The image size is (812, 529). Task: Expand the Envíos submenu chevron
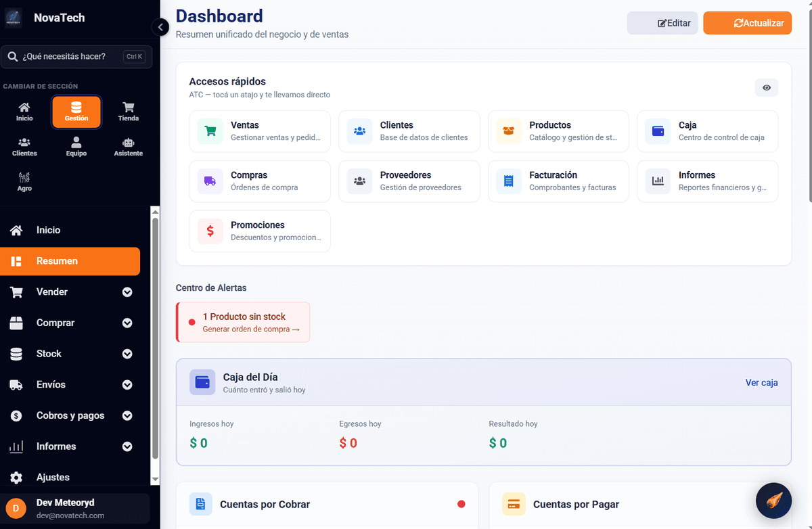(127, 385)
